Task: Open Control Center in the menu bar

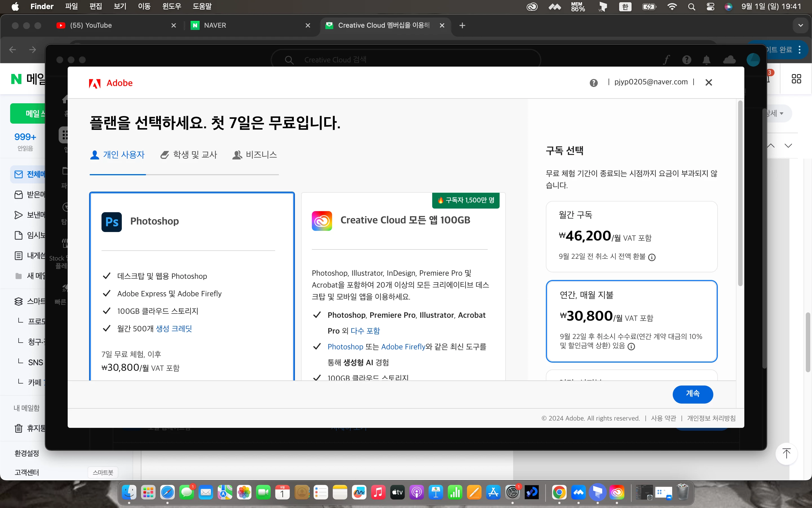Action: [x=710, y=7]
